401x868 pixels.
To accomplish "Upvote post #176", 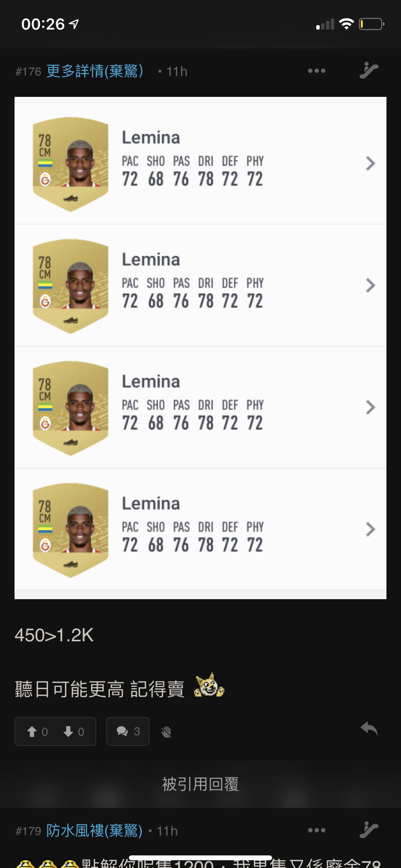I will [x=37, y=731].
